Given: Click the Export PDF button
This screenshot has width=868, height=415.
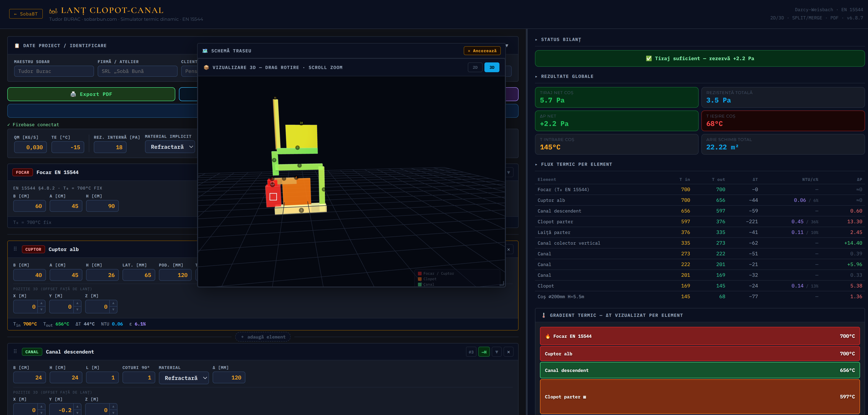Looking at the screenshot, I should [x=91, y=94].
